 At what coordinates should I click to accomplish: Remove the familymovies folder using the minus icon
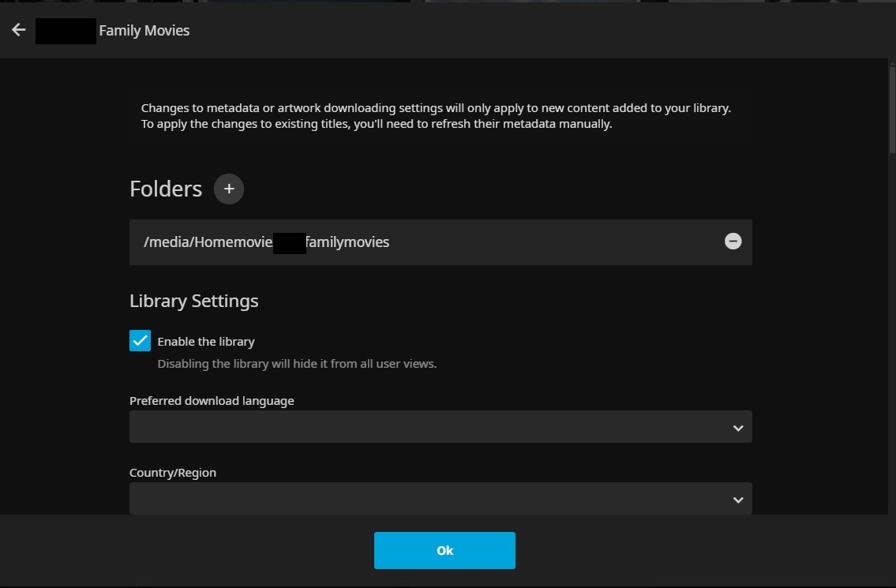click(733, 242)
